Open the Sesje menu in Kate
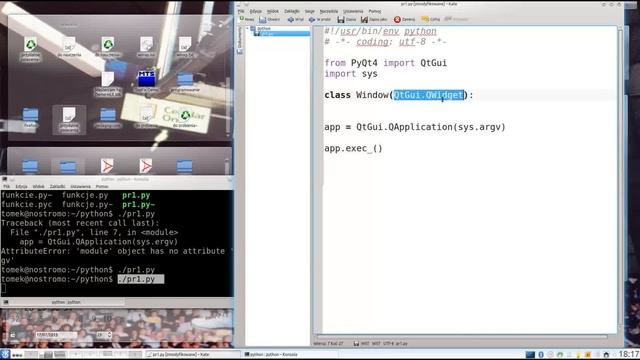 pos(310,11)
